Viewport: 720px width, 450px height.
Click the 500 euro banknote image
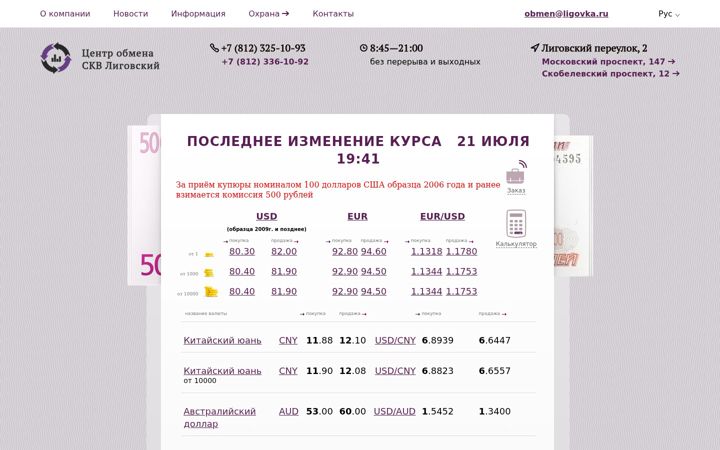144,205
